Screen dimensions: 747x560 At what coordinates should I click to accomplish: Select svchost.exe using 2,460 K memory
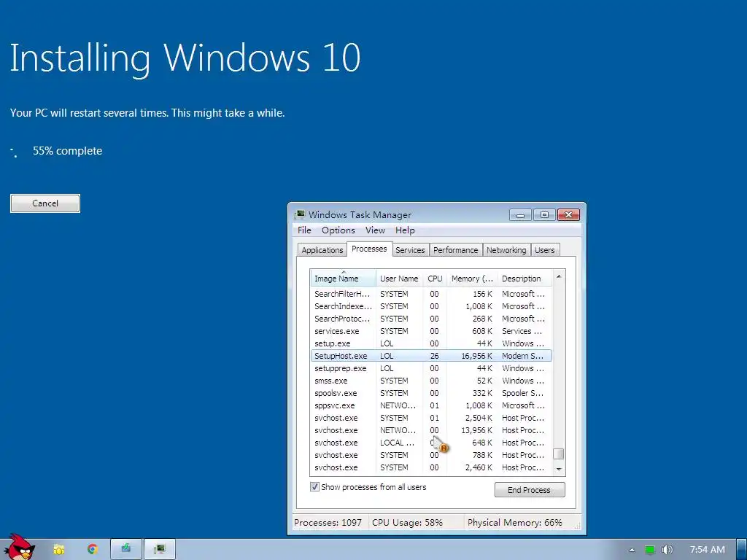tap(431, 467)
